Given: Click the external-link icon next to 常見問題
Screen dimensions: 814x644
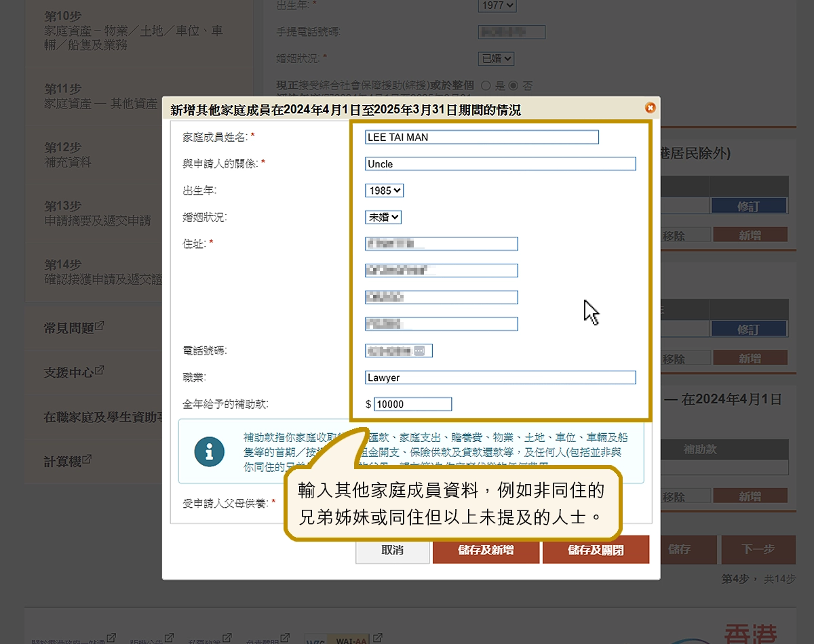Looking at the screenshot, I should 100,327.
